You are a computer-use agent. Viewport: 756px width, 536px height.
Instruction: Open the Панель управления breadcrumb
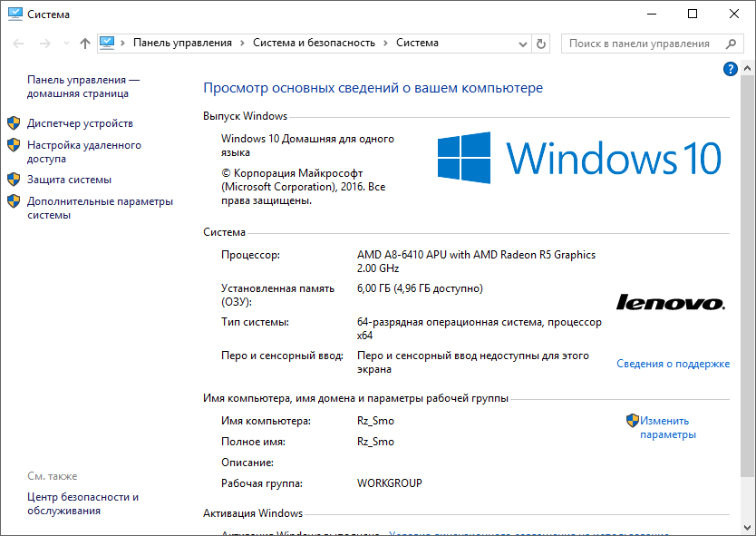(182, 43)
